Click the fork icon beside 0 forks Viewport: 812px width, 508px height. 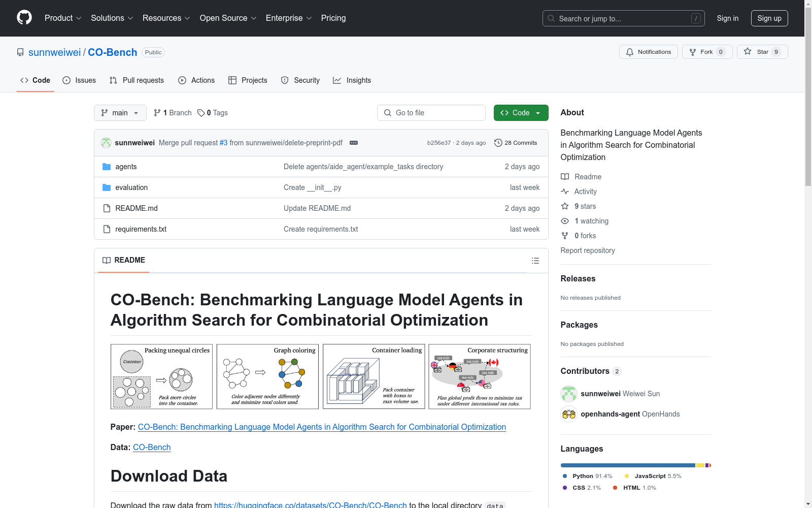coord(565,236)
